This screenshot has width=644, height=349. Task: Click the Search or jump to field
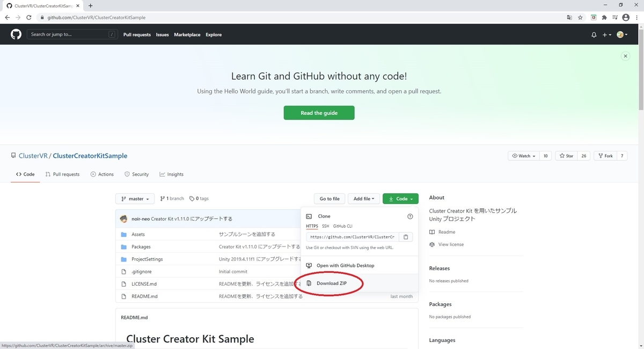click(72, 34)
